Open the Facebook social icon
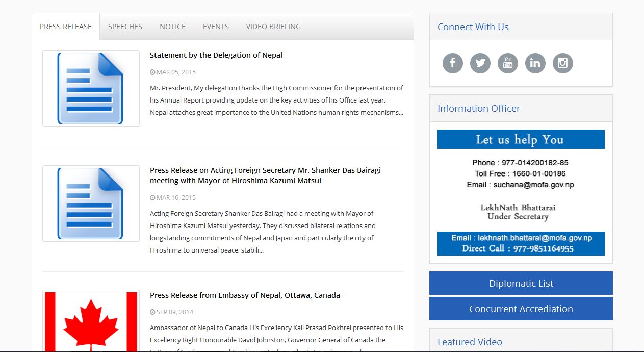 point(452,63)
